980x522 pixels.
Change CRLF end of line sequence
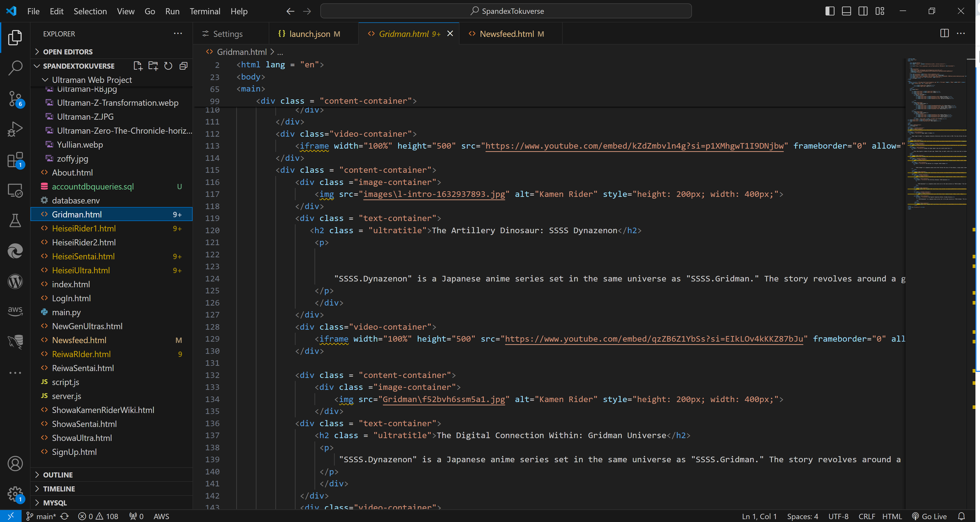coord(867,516)
